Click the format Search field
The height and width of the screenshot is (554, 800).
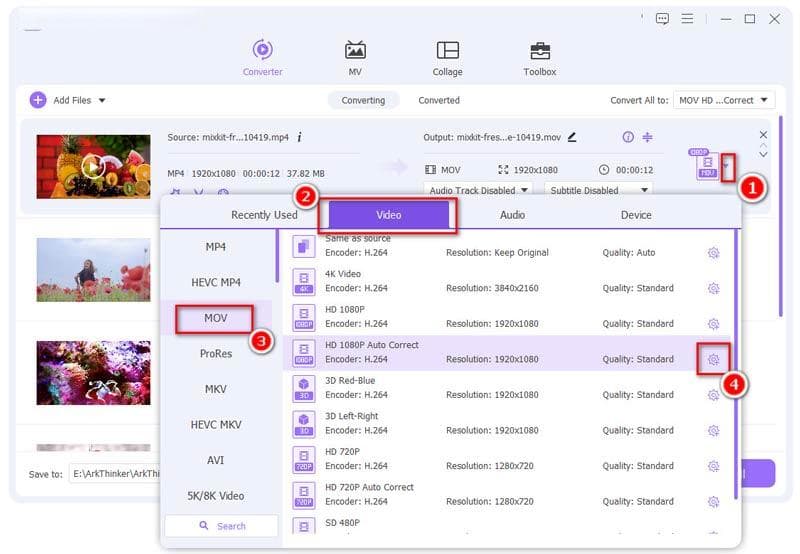[221, 525]
